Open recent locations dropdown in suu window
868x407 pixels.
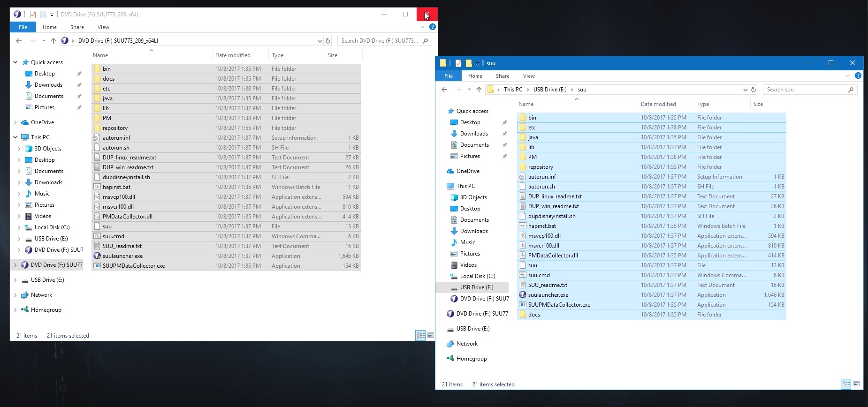[469, 90]
